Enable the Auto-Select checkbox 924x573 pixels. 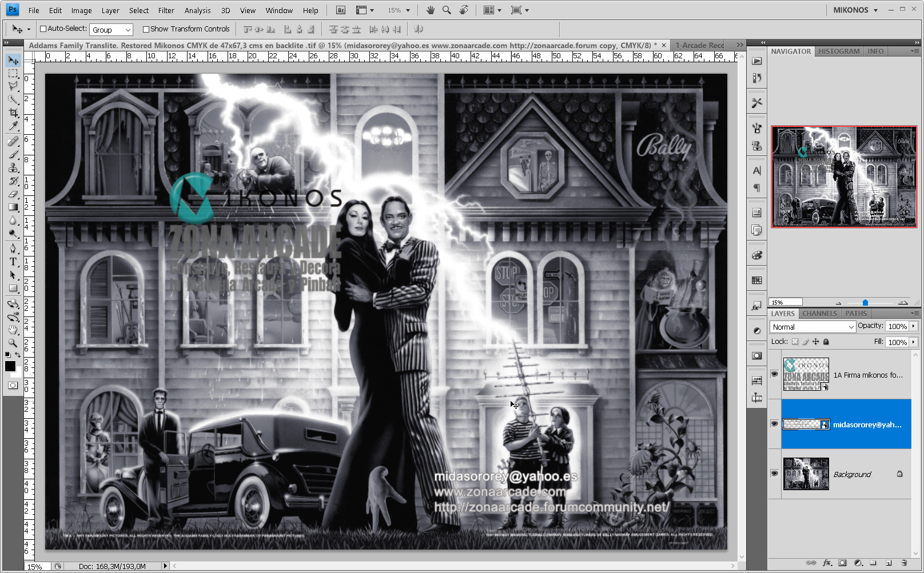[x=43, y=29]
